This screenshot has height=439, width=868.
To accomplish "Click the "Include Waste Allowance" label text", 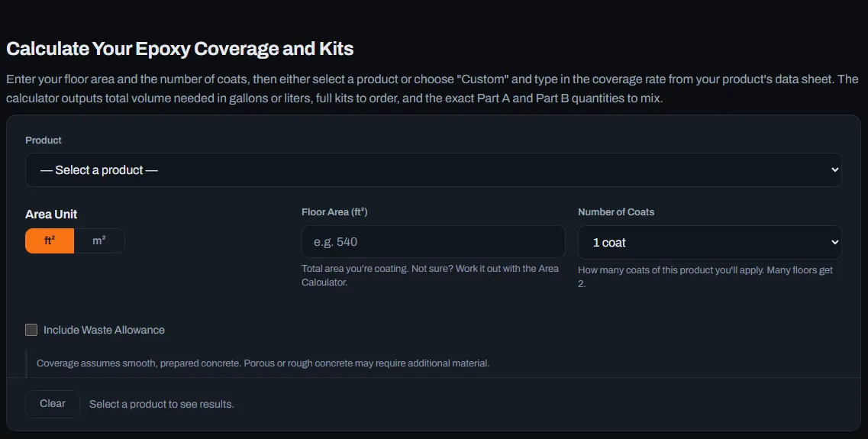I will click(104, 330).
